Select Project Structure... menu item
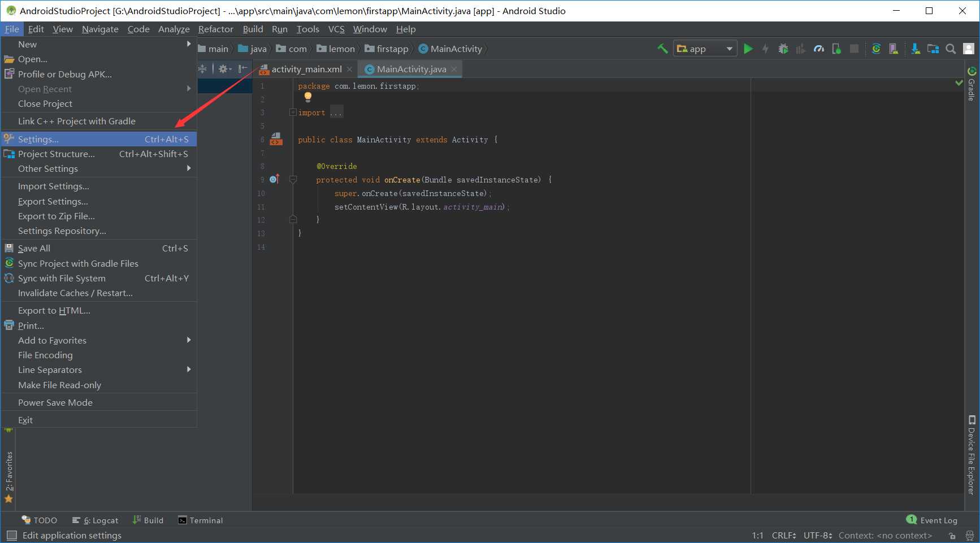The image size is (980, 543). [99, 154]
